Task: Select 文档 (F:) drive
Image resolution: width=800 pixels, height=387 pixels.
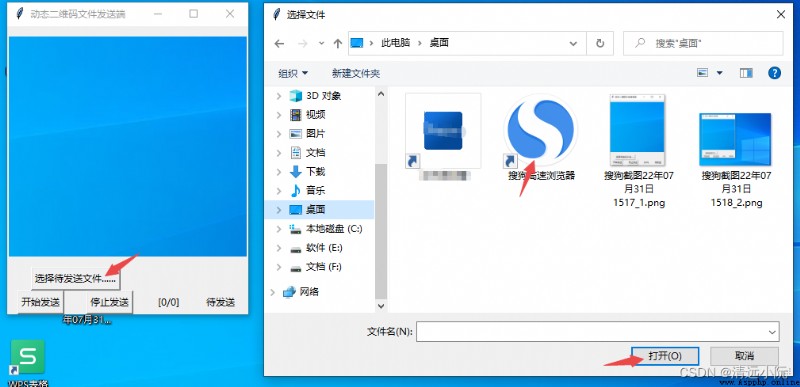Action: tap(316, 267)
